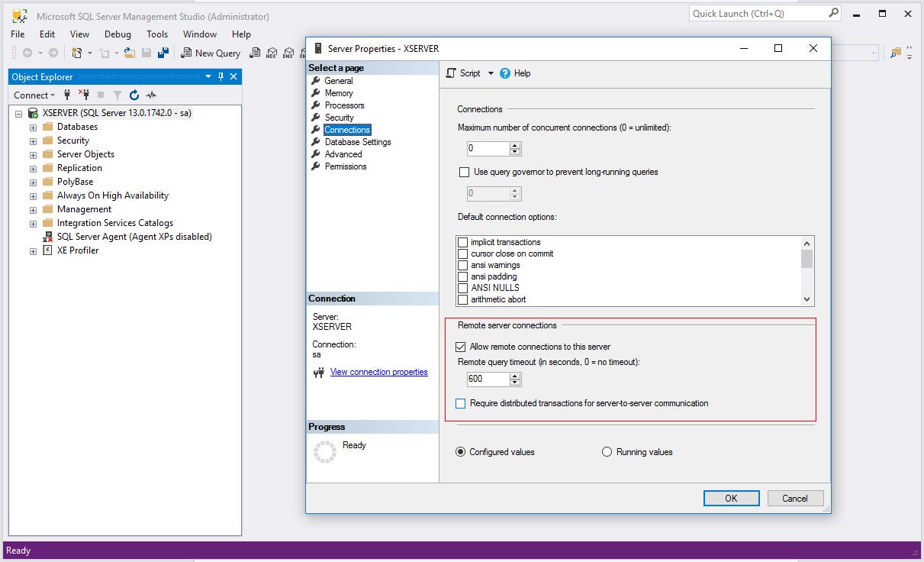Select the Database Settings page
The height and width of the screenshot is (562, 924).
[358, 142]
